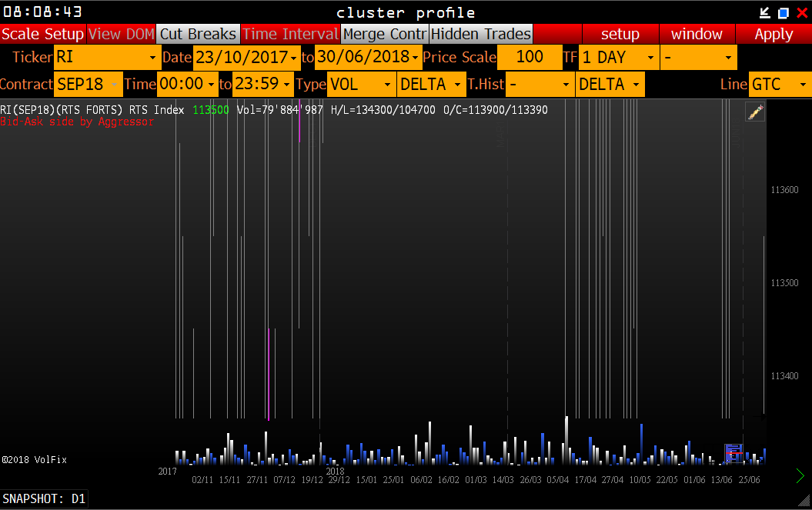
Task: Open the DELTA dropdown next to Type
Action: coord(431,84)
